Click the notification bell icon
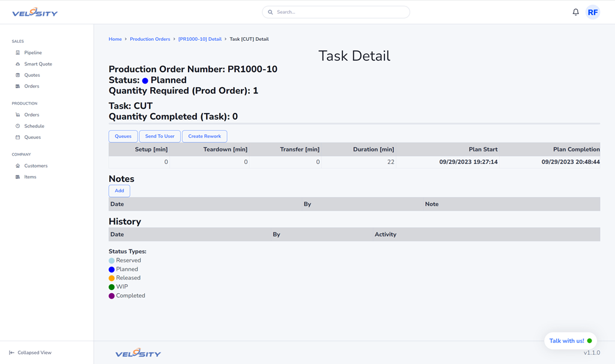 [x=575, y=12]
